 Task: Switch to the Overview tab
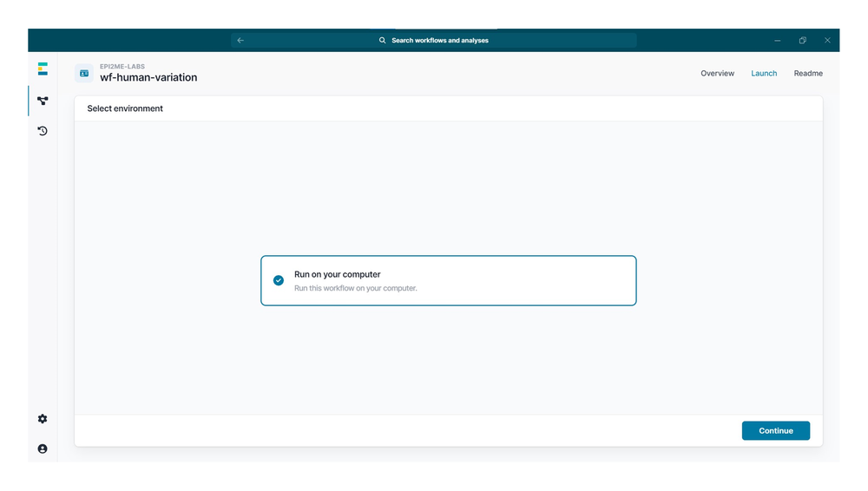tap(718, 73)
